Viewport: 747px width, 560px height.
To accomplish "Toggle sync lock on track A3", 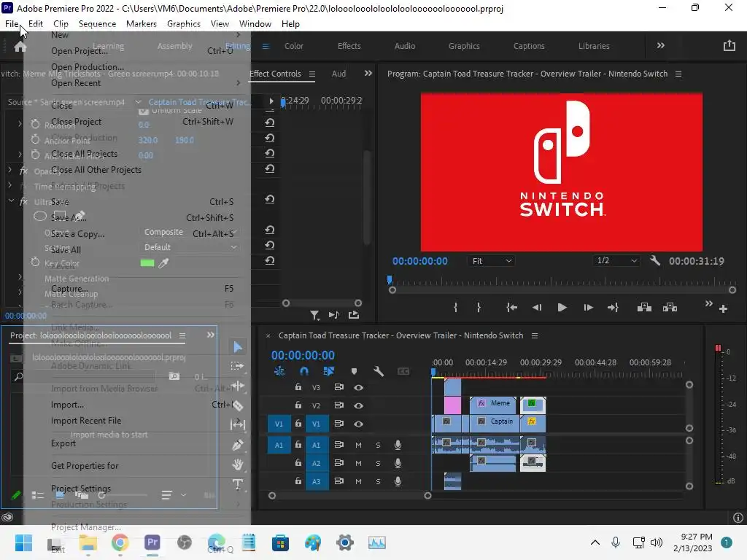I will click(338, 481).
